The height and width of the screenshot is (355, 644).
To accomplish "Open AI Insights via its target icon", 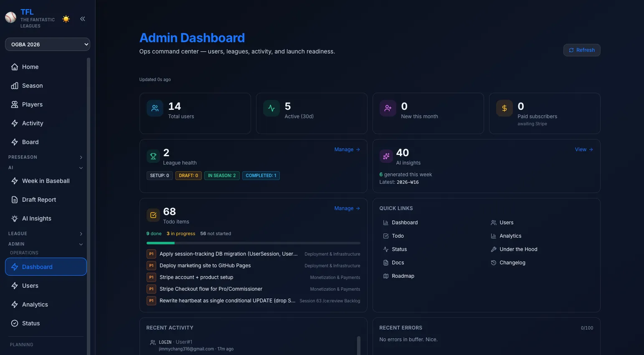I will tap(14, 218).
